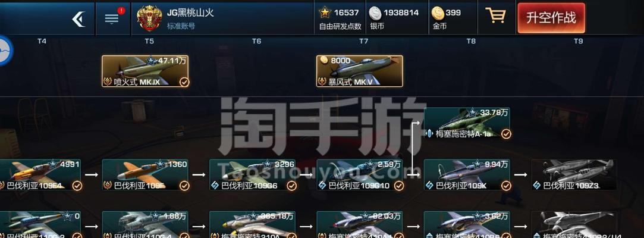The image size is (644, 238).
Task: Click arrow between 109F and 109G6
Action: (x=199, y=175)
